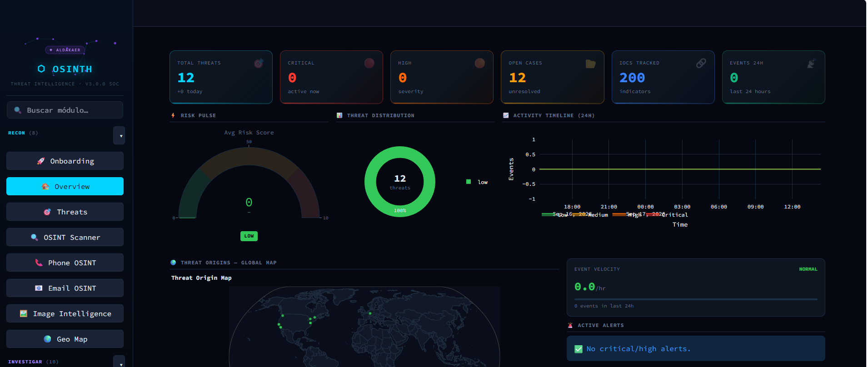
Task: Click the risk gauge arc
Action: [x=249, y=155]
